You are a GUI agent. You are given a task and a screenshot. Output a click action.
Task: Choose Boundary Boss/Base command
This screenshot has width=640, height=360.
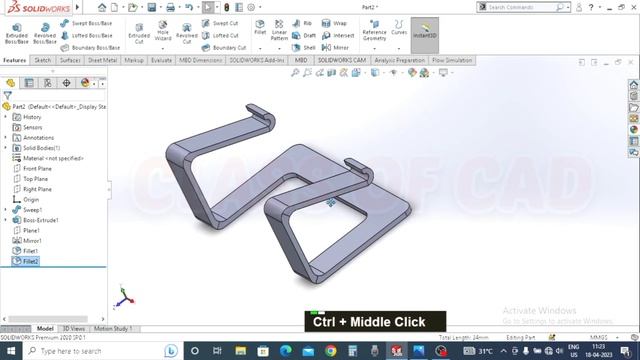90,48
